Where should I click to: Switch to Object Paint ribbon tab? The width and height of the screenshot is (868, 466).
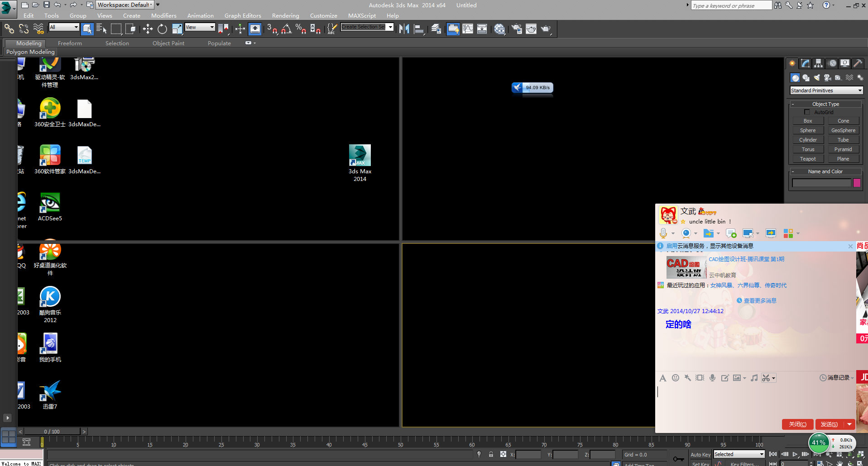tap(168, 43)
